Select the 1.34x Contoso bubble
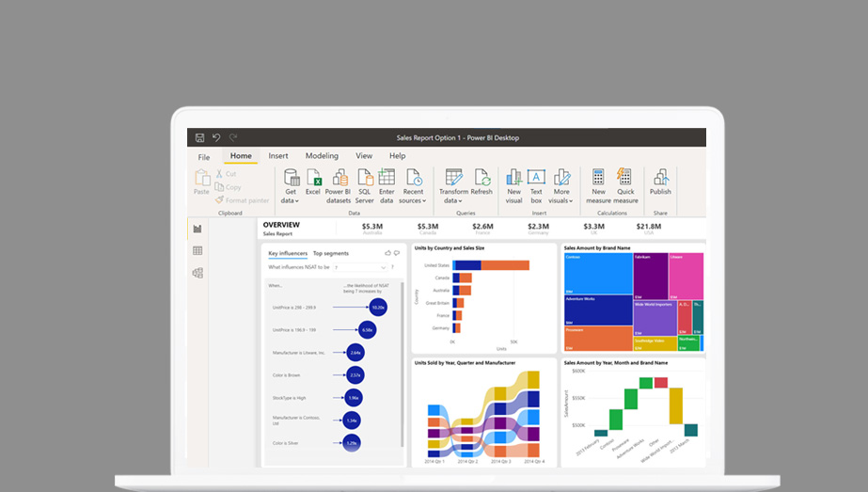 pyautogui.click(x=352, y=421)
